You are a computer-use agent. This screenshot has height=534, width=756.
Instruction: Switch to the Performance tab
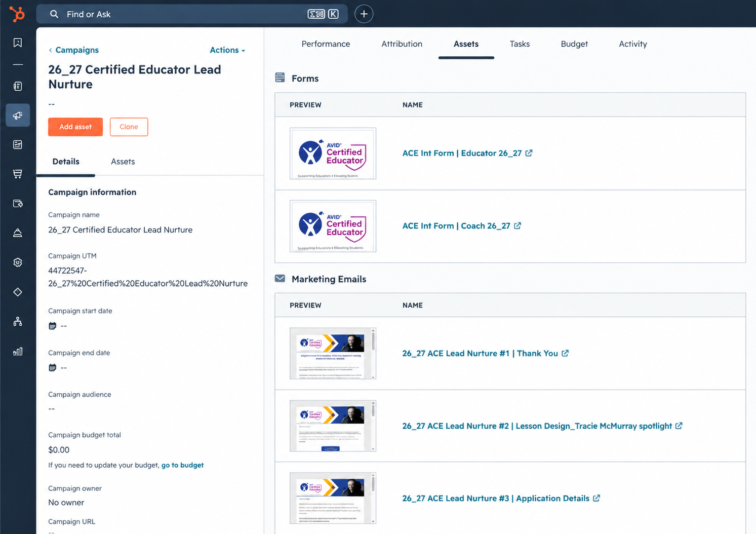coord(326,44)
